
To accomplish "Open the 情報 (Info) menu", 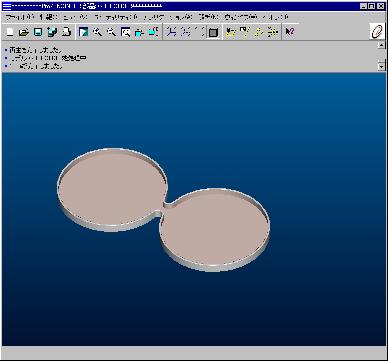I will (48, 17).
